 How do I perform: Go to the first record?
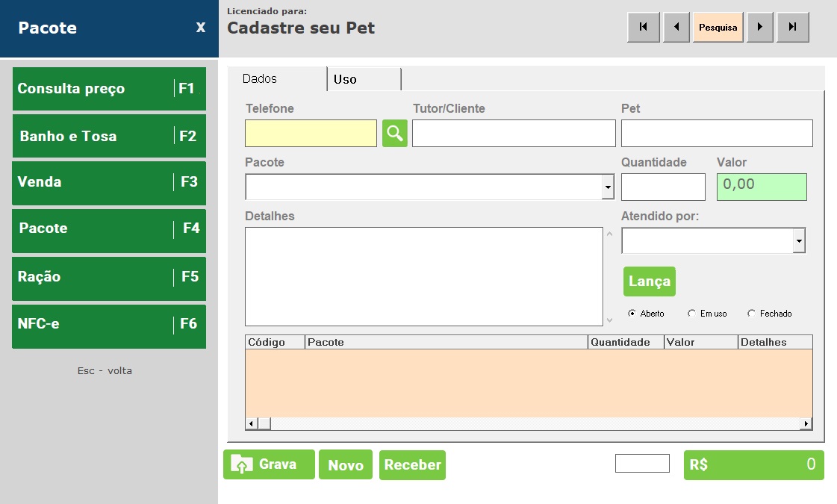[644, 28]
